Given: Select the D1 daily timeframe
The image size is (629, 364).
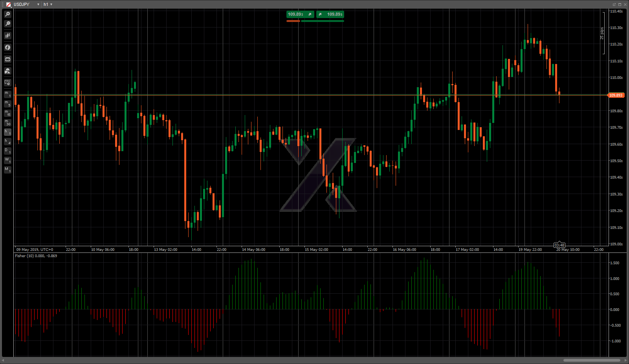Looking at the screenshot, I should 7,151.
